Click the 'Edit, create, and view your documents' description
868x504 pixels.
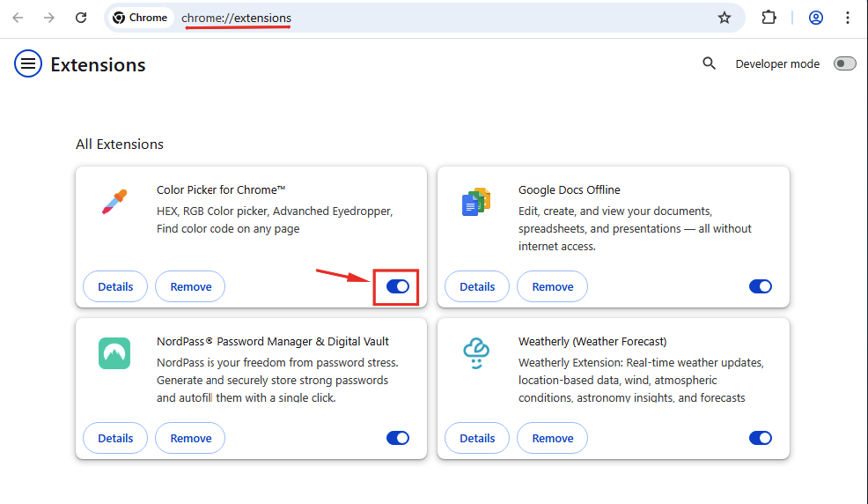[635, 229]
